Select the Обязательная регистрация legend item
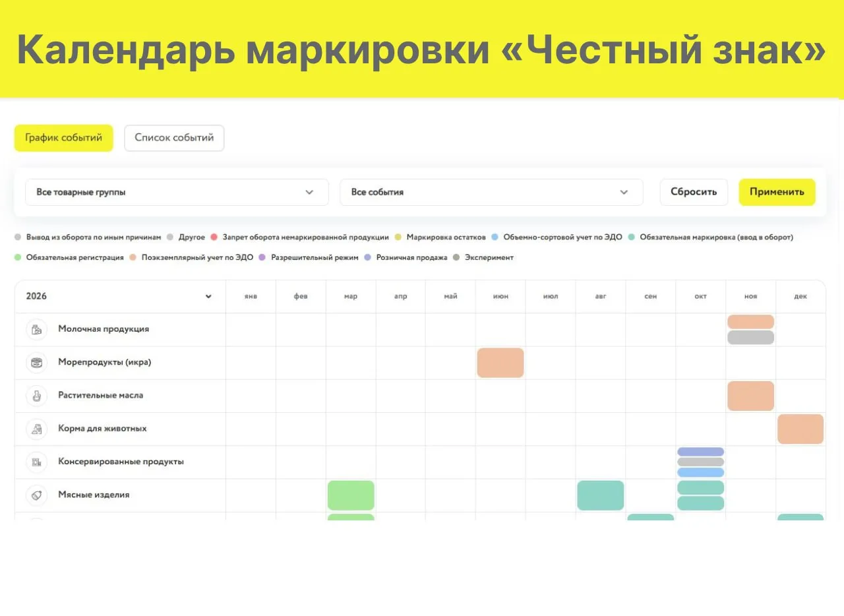Screen dimensions: 844x616 (69, 257)
